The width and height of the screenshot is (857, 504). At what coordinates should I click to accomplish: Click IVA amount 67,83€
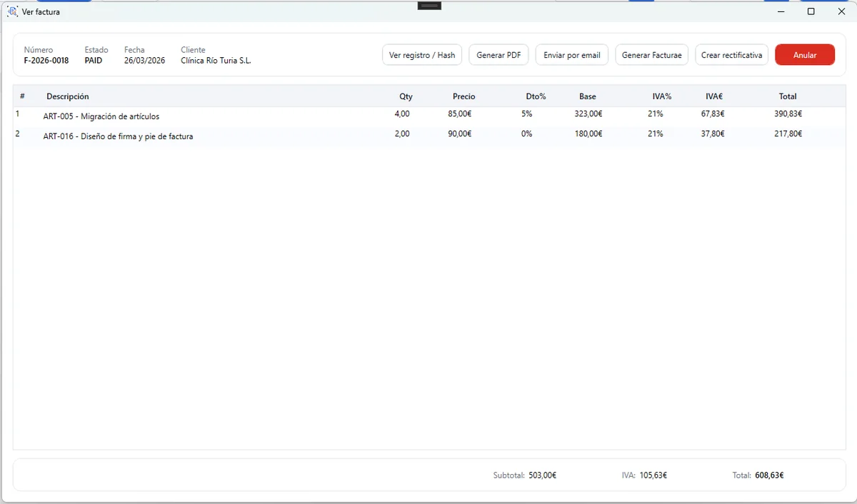(x=713, y=114)
